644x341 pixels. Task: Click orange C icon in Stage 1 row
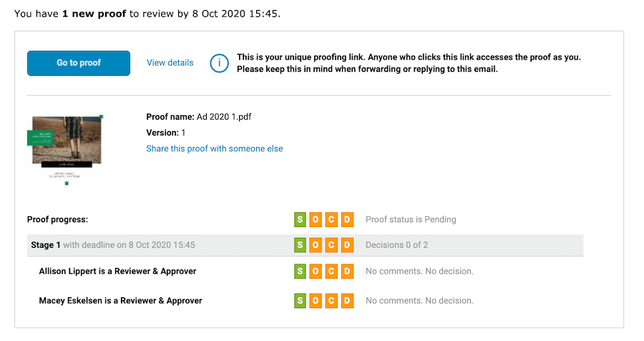[331, 245]
